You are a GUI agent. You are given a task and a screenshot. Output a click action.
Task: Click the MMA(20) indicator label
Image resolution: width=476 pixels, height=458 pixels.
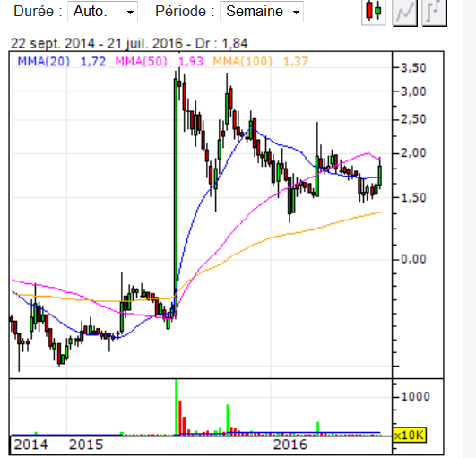(44, 62)
